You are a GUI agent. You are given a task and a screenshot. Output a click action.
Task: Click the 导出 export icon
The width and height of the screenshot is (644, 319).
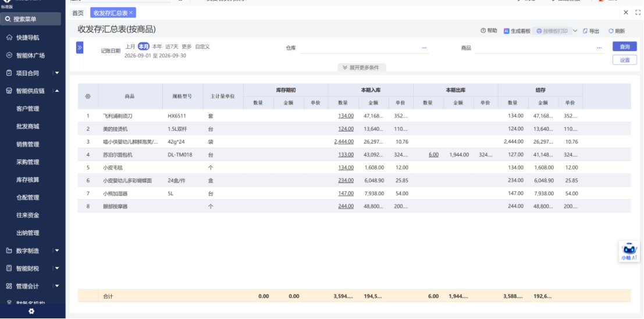pyautogui.click(x=585, y=31)
